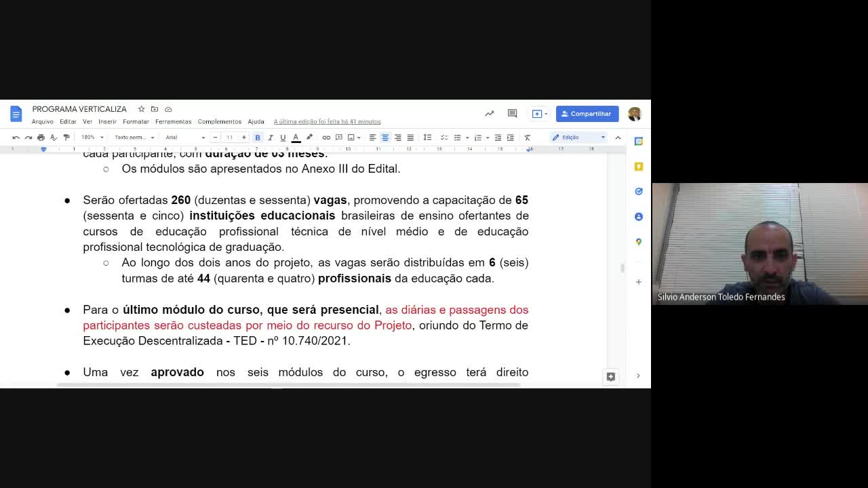Toggle numbered list

[x=477, y=138]
